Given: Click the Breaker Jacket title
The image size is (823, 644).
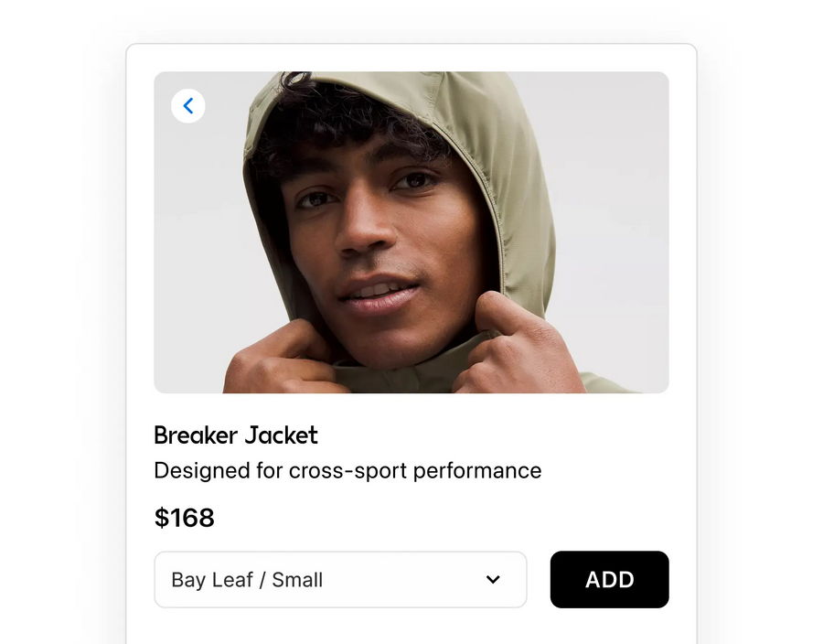Looking at the screenshot, I should click(236, 435).
